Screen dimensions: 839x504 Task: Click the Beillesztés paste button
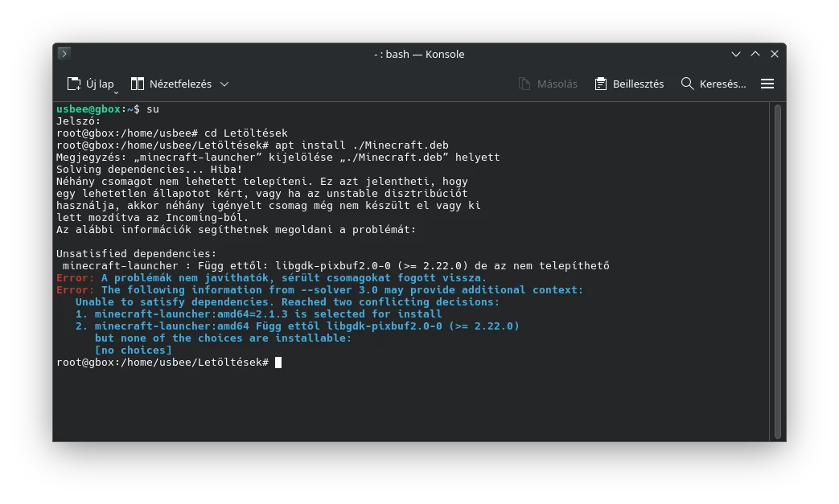point(629,84)
